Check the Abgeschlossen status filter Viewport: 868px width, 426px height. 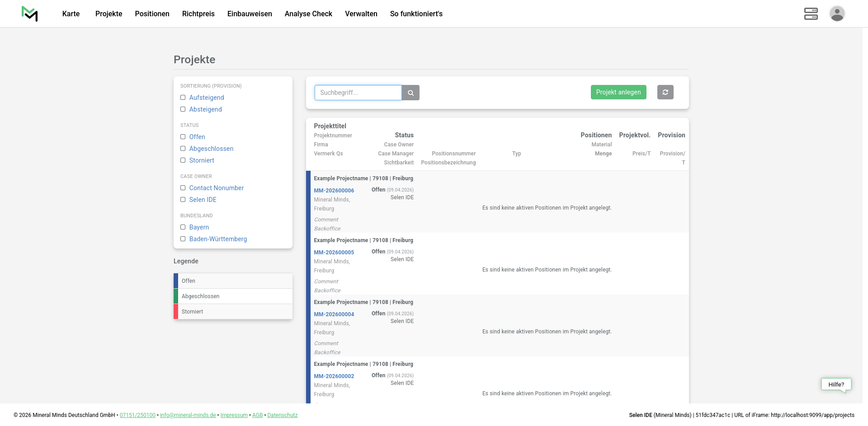[x=183, y=149]
